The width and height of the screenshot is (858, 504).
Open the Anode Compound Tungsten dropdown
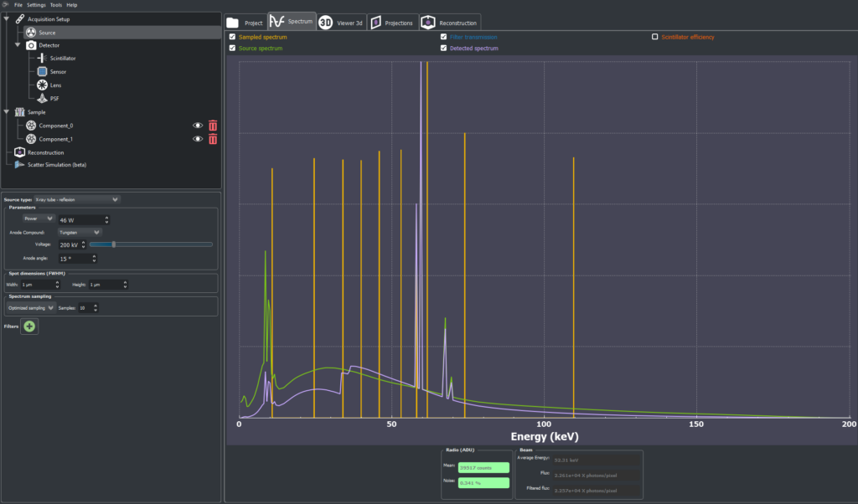click(80, 232)
